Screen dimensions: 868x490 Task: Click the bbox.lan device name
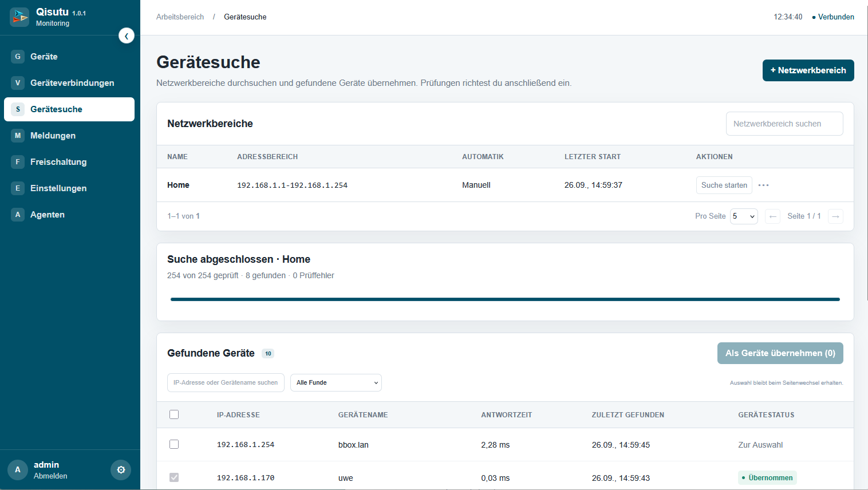(x=353, y=445)
